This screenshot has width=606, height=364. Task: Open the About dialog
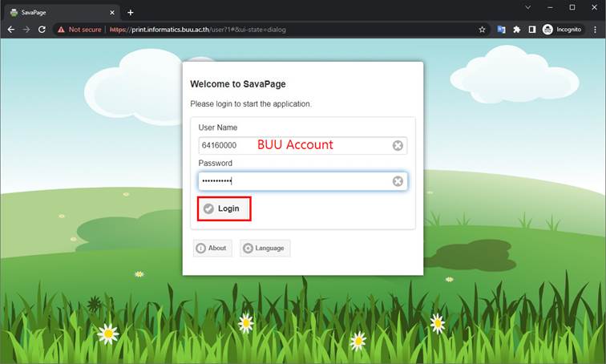[212, 248]
